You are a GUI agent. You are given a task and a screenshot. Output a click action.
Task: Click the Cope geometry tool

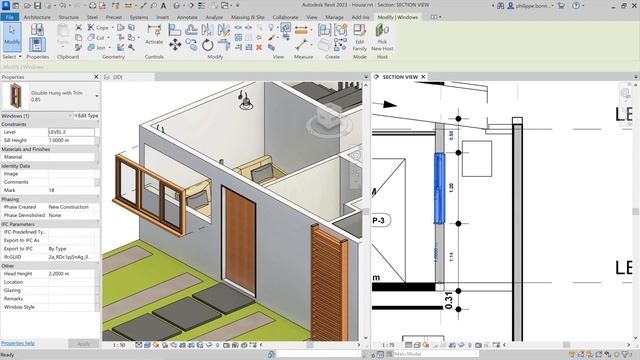(98, 27)
